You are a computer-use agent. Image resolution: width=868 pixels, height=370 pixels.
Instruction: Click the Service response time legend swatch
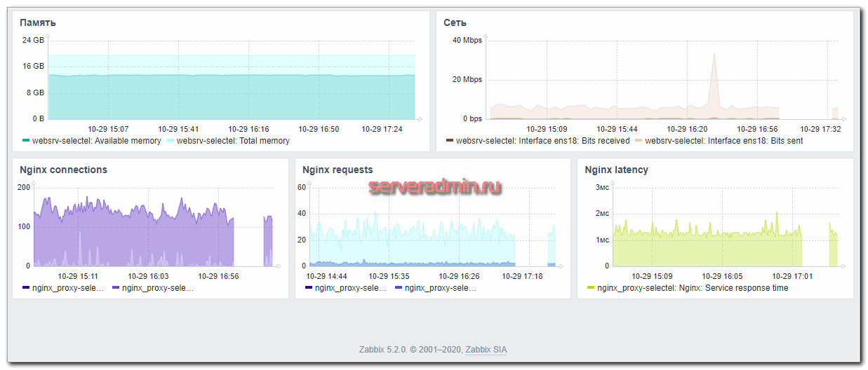591,288
